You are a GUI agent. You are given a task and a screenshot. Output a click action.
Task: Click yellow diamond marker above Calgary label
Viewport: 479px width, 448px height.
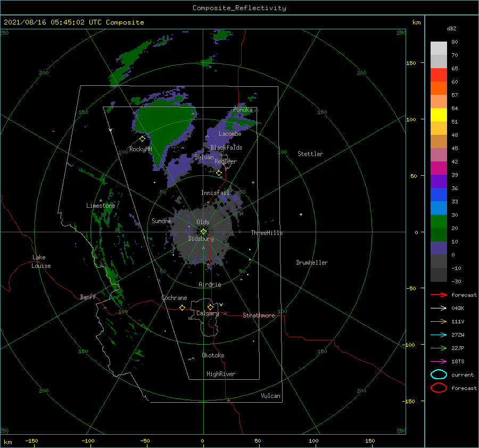point(210,307)
